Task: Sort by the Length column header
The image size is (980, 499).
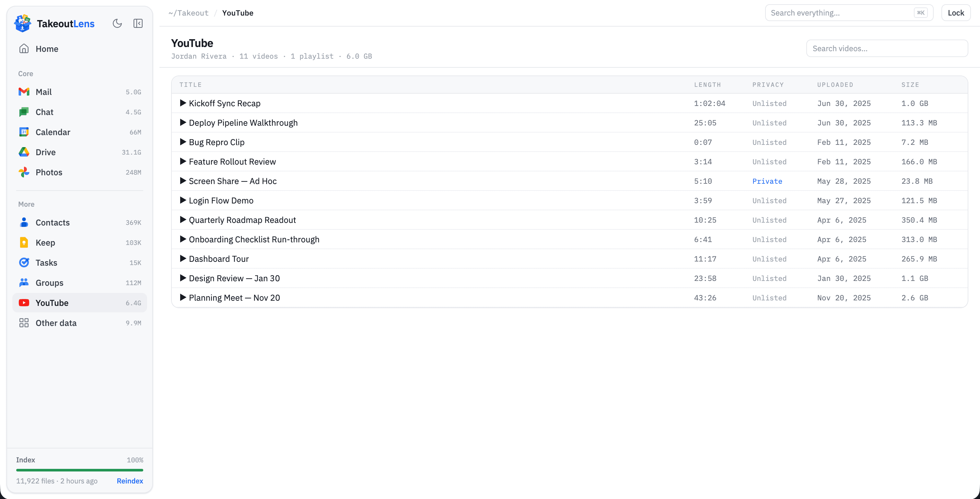Action: 707,85
